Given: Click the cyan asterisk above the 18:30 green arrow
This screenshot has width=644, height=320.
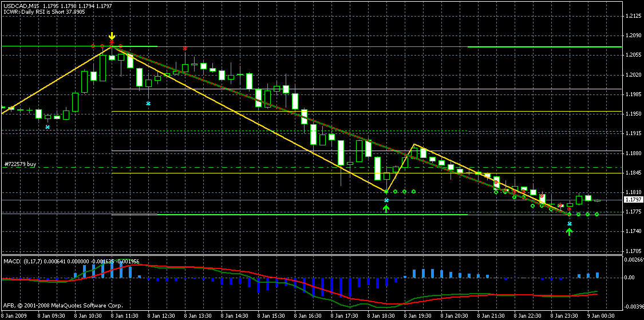Looking at the screenshot, I should (386, 200).
